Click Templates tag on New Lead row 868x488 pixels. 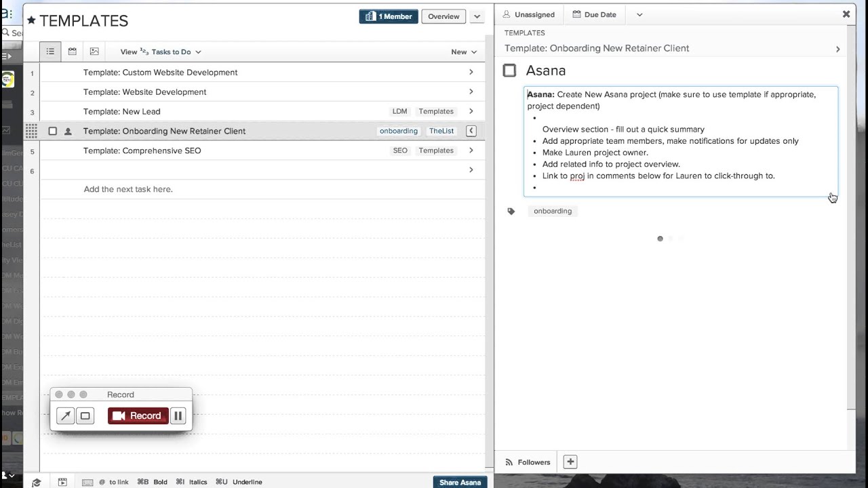[x=436, y=111]
